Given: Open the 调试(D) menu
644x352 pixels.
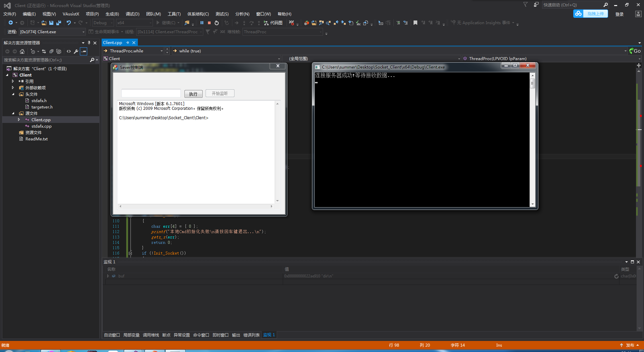Looking at the screenshot, I should tap(132, 14).
